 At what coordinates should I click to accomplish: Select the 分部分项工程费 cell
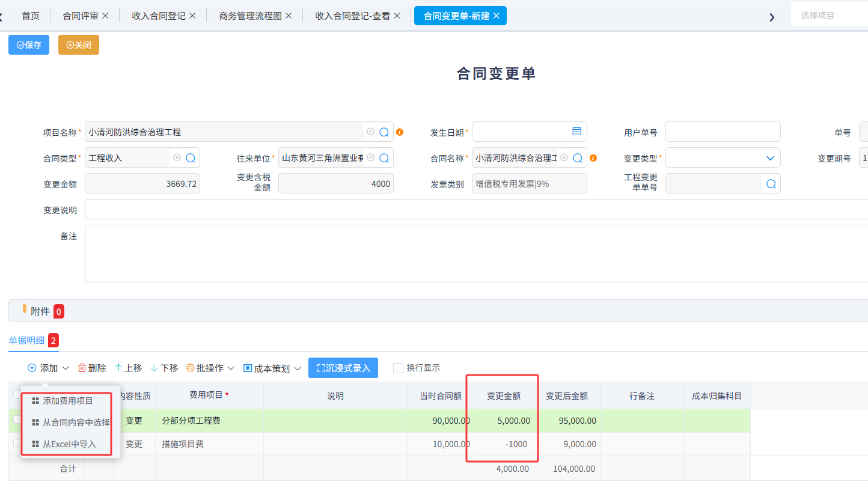210,421
